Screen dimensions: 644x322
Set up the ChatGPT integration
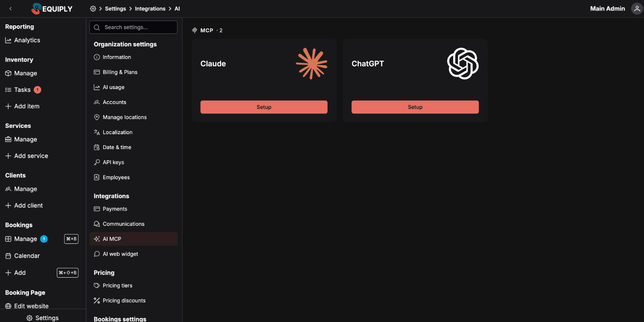click(415, 107)
